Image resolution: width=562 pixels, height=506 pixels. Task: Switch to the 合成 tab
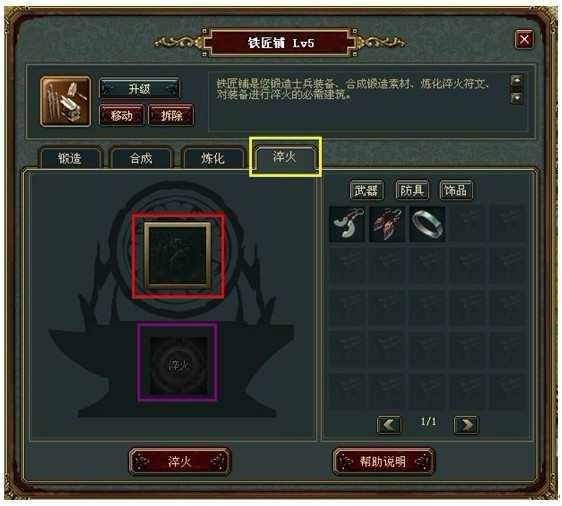(x=141, y=158)
